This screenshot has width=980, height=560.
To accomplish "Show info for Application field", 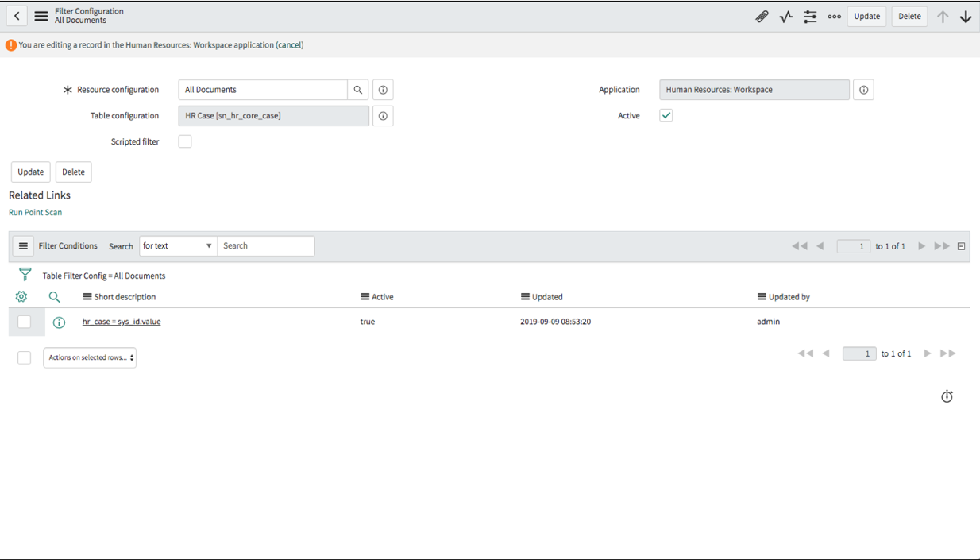I will click(x=863, y=90).
